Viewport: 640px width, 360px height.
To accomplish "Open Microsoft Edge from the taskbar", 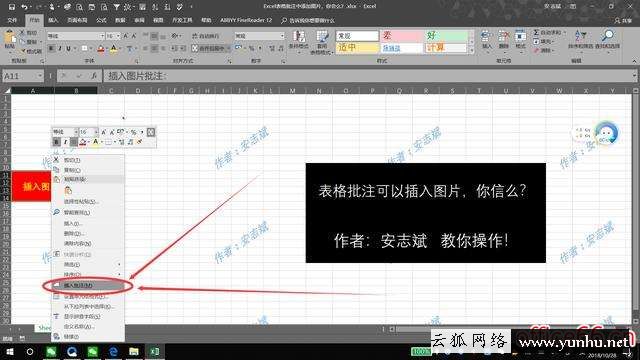I will 113,351.
